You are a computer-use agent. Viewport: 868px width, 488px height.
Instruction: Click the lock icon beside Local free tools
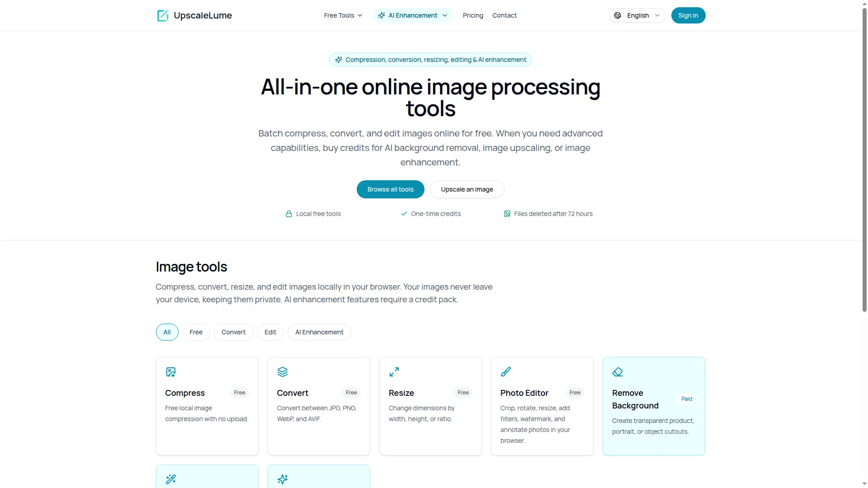[289, 214]
